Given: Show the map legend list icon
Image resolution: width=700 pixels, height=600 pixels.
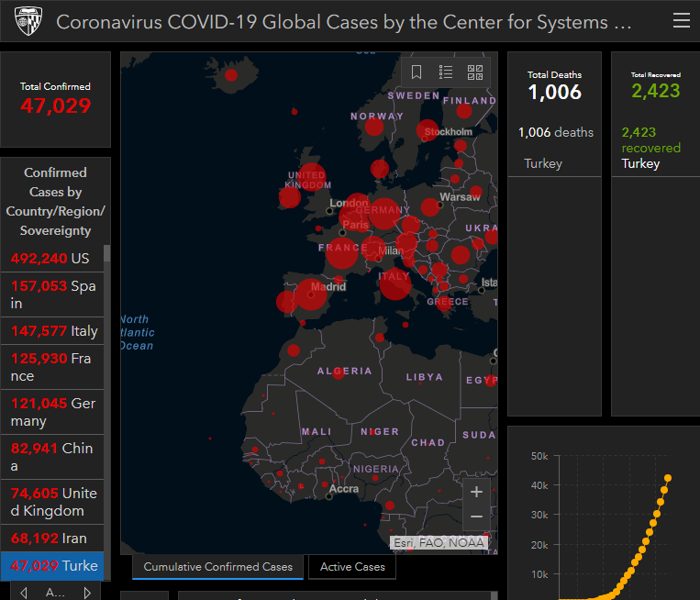Looking at the screenshot, I should click(x=446, y=72).
